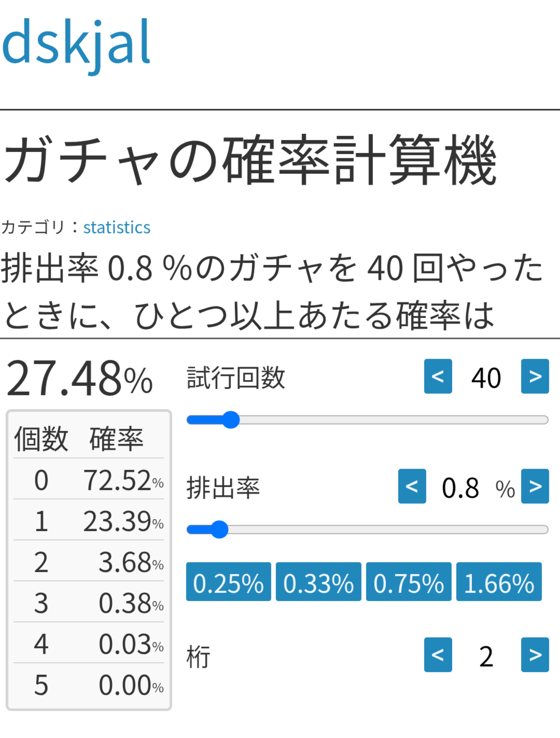Decrease the 排出率 drop rate
This screenshot has width=560, height=738.
412,486
